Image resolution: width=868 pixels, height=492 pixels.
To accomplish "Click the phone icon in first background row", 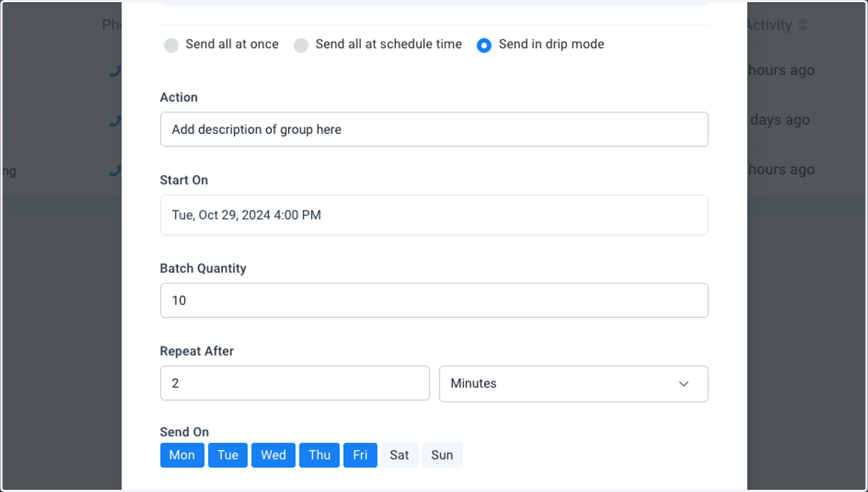I will [x=115, y=71].
